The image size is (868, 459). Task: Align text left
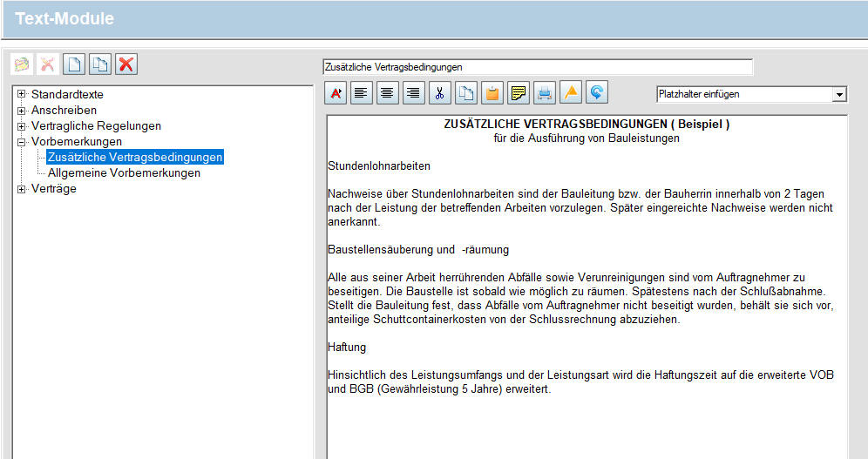(x=362, y=93)
